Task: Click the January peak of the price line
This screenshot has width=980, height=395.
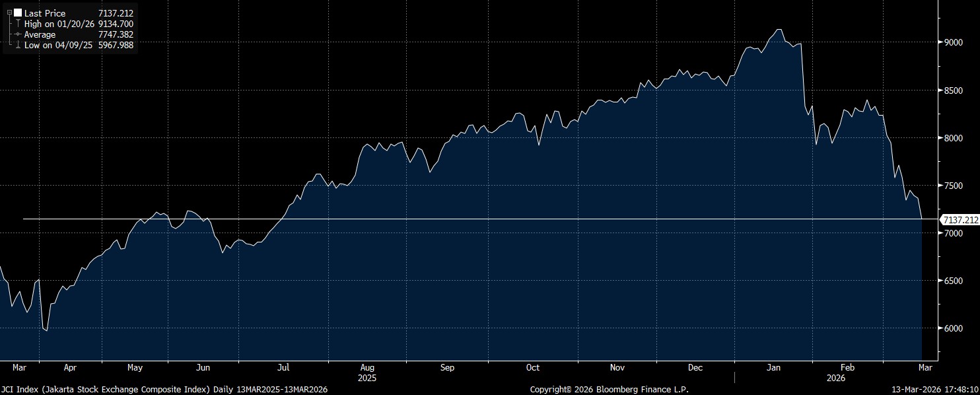Action: pyautogui.click(x=779, y=30)
